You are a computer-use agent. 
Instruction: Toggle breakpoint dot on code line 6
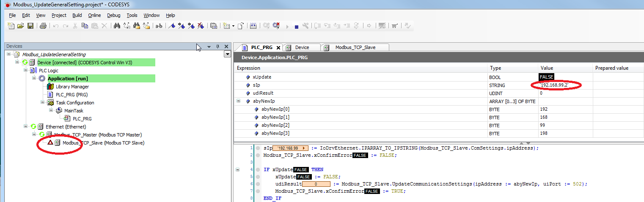257,184
